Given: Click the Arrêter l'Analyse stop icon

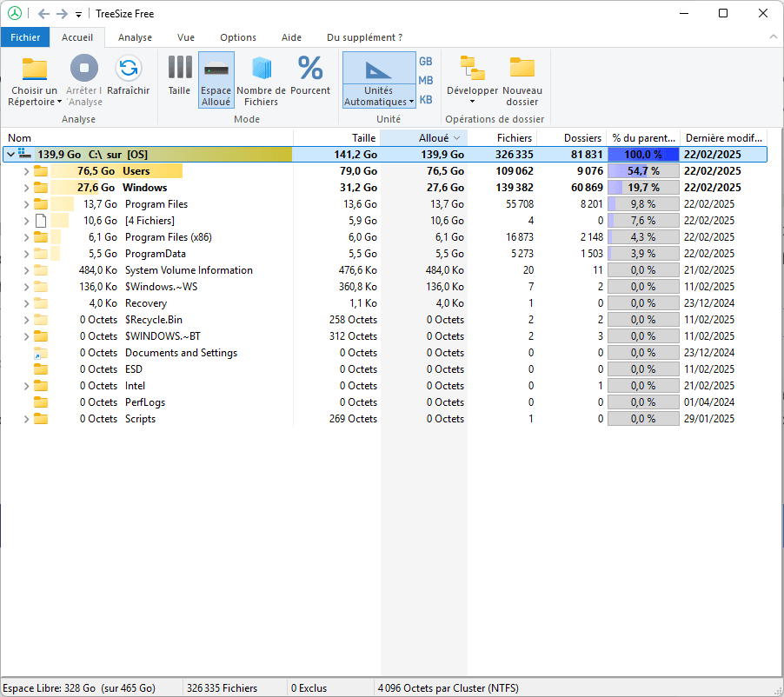Looking at the screenshot, I should [84, 68].
